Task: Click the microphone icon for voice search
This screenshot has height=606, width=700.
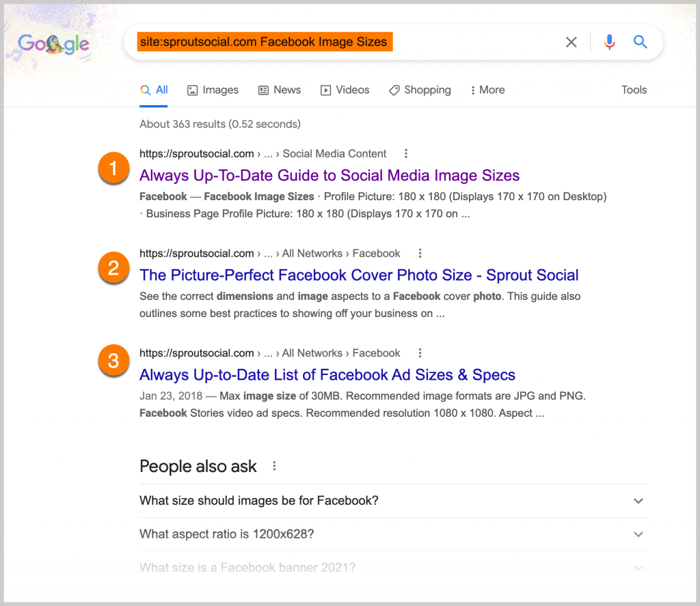Action: [x=609, y=42]
